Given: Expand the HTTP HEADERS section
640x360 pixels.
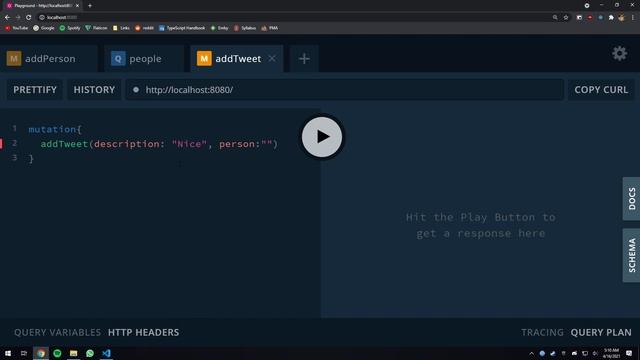Looking at the screenshot, I should [x=143, y=332].
